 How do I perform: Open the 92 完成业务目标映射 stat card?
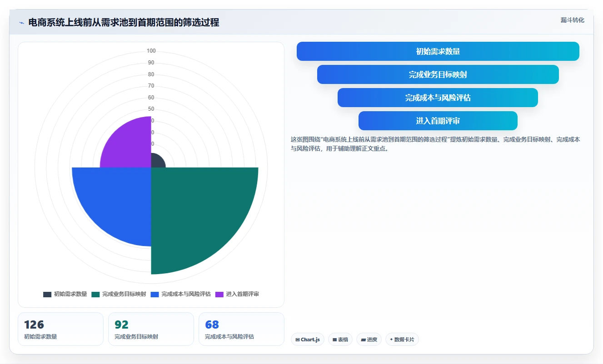coord(151,329)
